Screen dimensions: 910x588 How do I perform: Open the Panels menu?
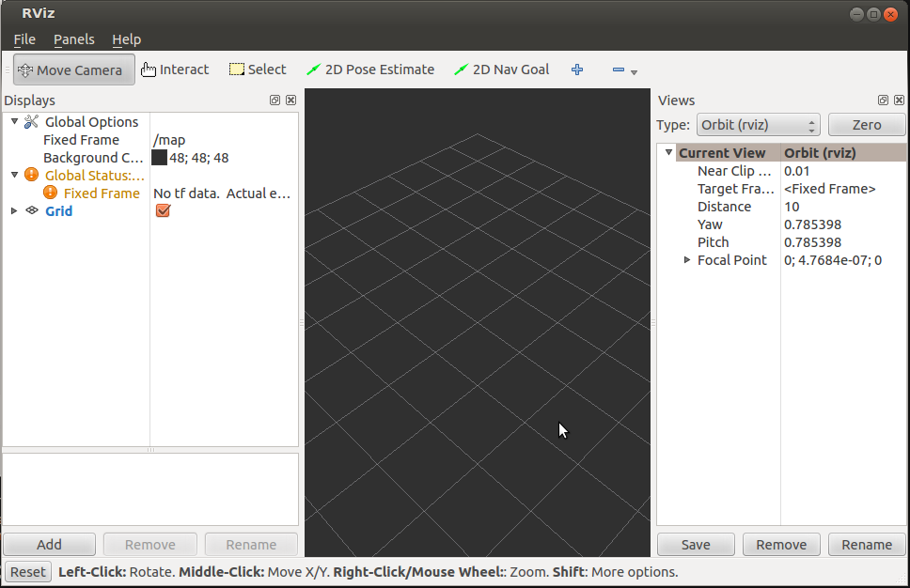73,39
